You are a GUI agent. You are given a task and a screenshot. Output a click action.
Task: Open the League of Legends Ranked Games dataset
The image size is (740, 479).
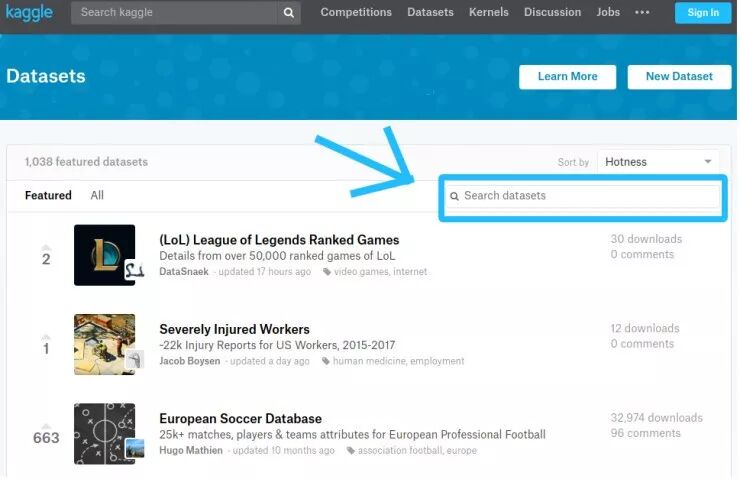(279, 240)
